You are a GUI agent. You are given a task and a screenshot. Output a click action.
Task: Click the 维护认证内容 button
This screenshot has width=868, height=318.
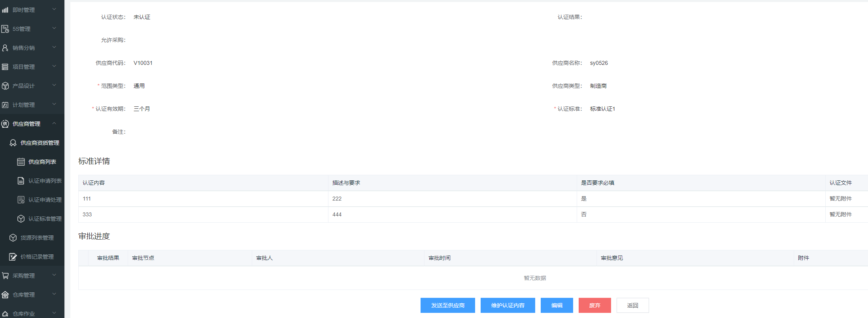point(508,305)
